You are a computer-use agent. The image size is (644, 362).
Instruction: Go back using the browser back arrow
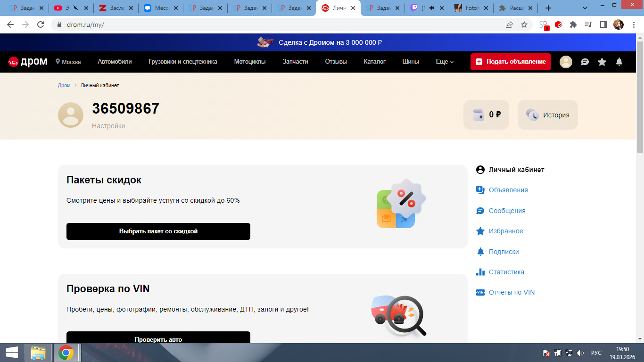coord(10,25)
